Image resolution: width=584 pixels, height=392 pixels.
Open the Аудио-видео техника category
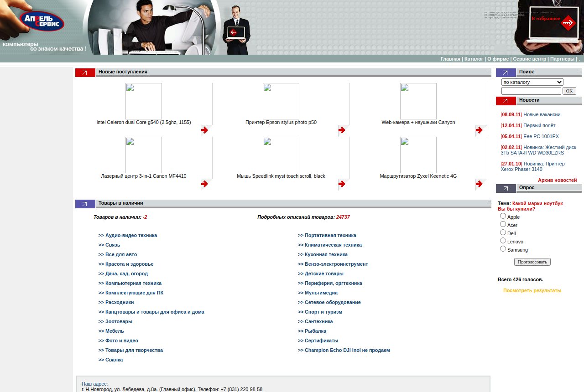coord(128,235)
